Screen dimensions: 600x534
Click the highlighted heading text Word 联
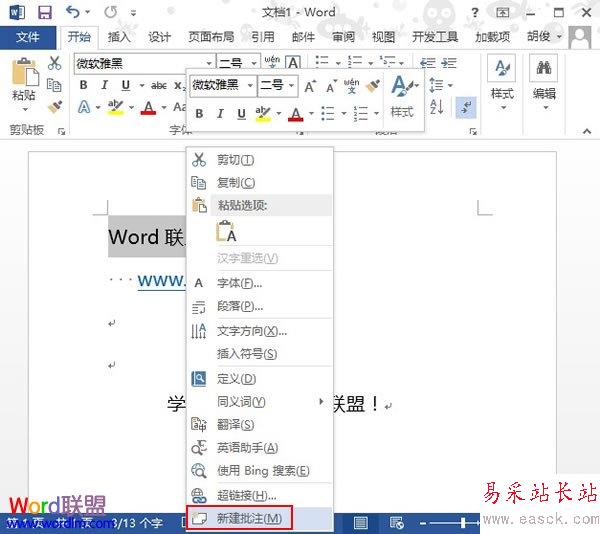[x=147, y=237]
